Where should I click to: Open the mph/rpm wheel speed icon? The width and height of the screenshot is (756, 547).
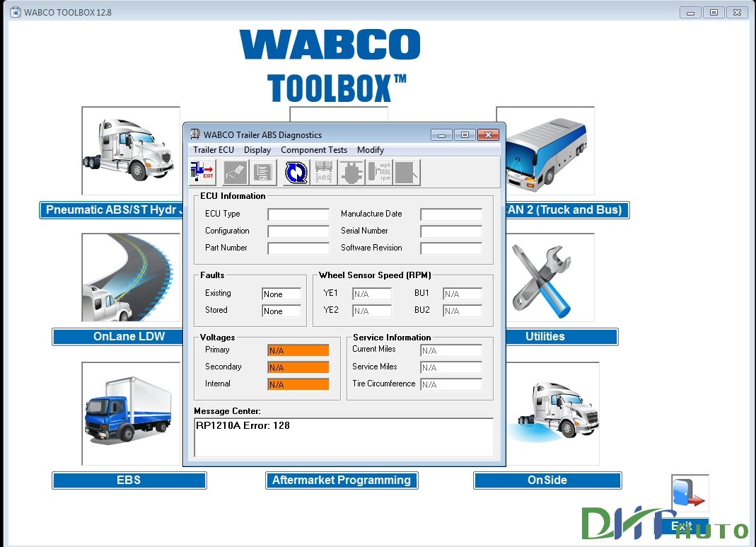click(379, 171)
